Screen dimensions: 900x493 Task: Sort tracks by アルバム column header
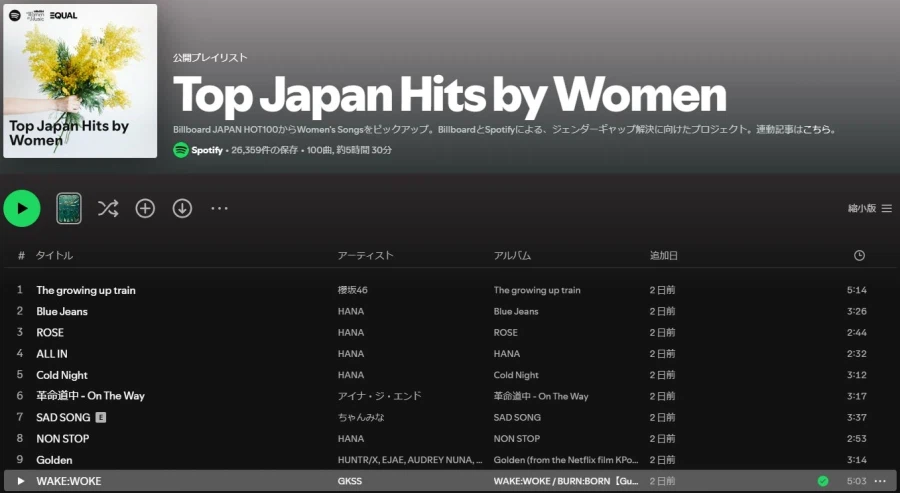[x=512, y=256]
